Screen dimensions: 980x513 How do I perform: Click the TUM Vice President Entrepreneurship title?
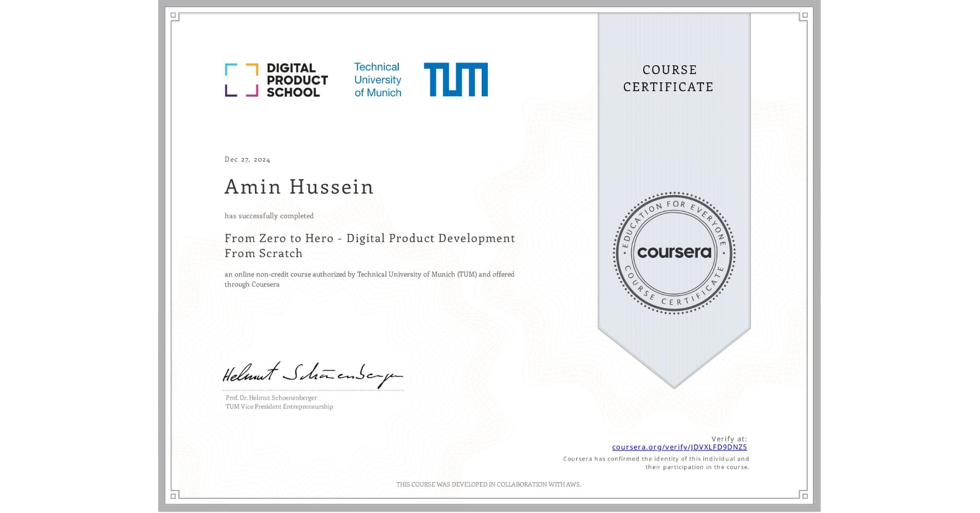(279, 407)
